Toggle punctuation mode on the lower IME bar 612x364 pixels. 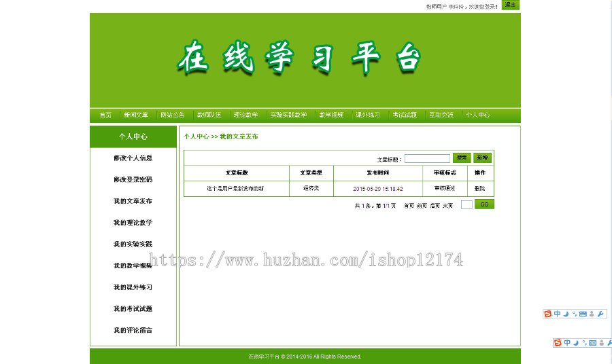click(584, 342)
